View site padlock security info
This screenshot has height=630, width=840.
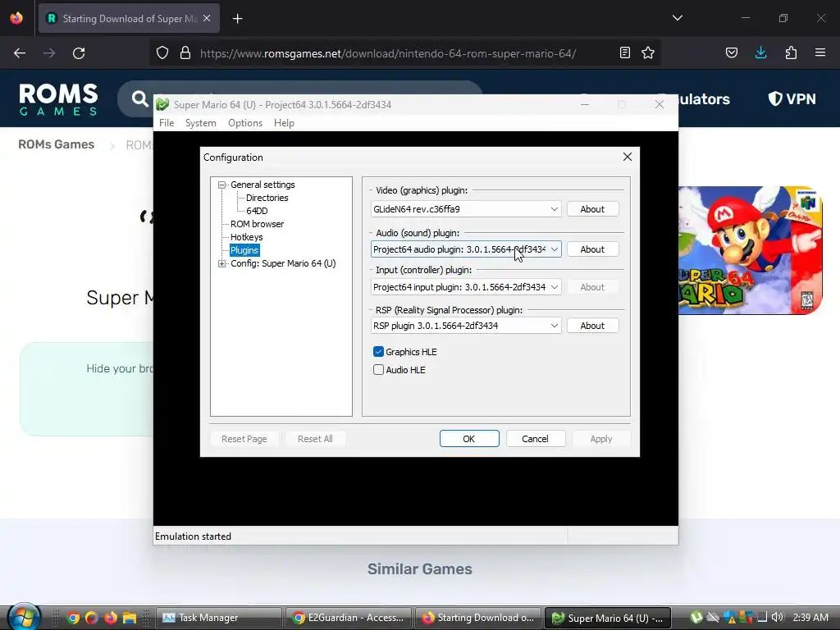(x=185, y=52)
